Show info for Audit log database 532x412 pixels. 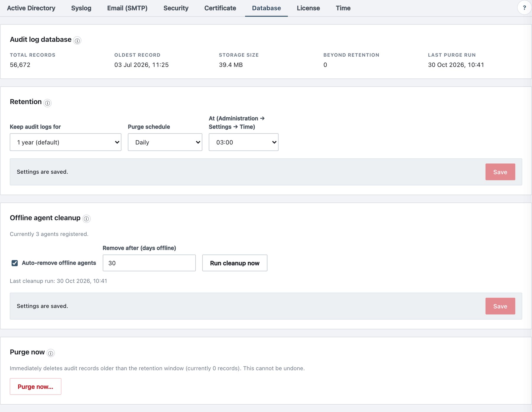(x=77, y=41)
